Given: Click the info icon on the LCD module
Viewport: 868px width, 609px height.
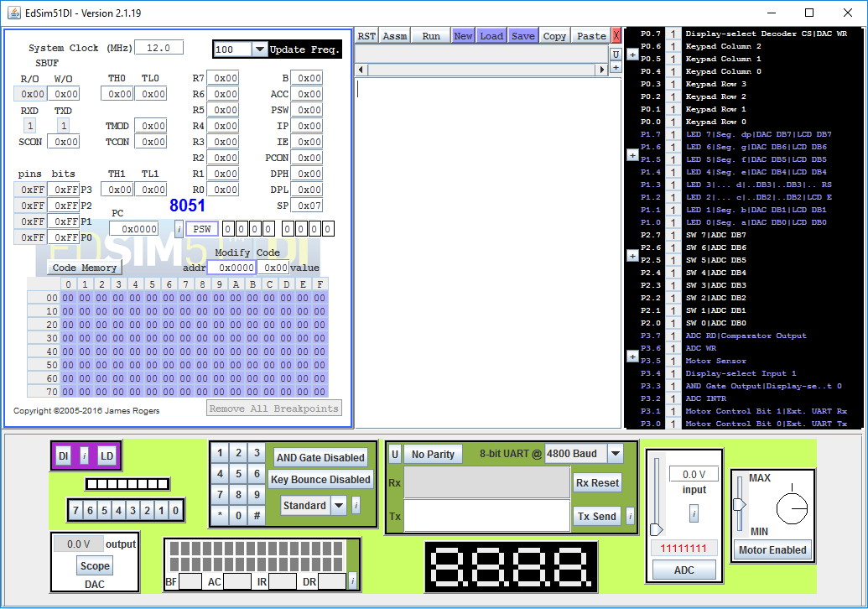Looking at the screenshot, I should 352,581.
